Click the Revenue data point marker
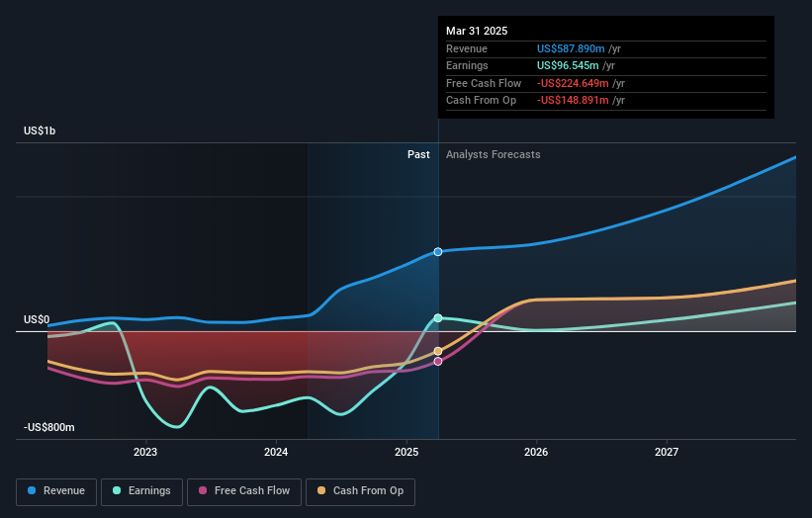This screenshot has height=518, width=812. (x=438, y=252)
